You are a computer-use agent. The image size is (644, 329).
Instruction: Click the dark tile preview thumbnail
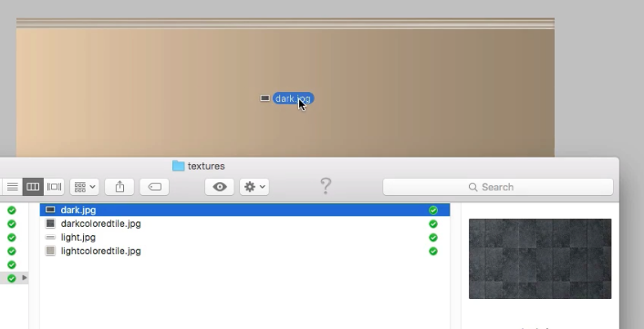[x=540, y=259]
